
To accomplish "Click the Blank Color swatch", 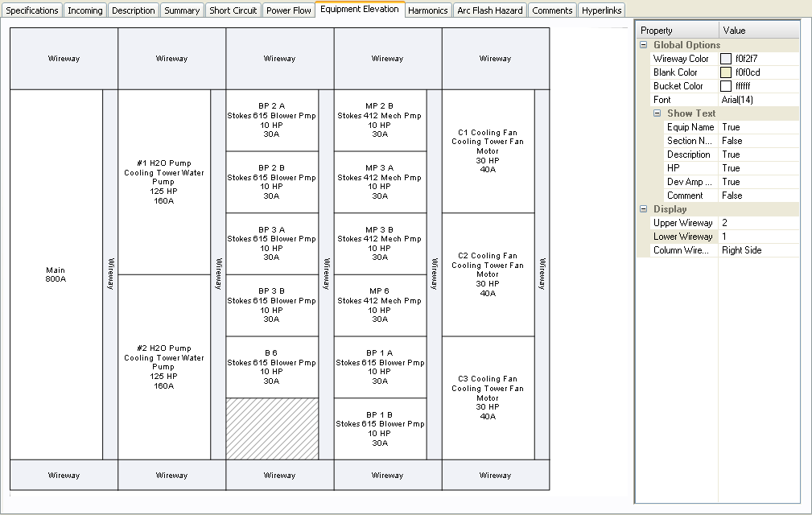I will point(726,72).
